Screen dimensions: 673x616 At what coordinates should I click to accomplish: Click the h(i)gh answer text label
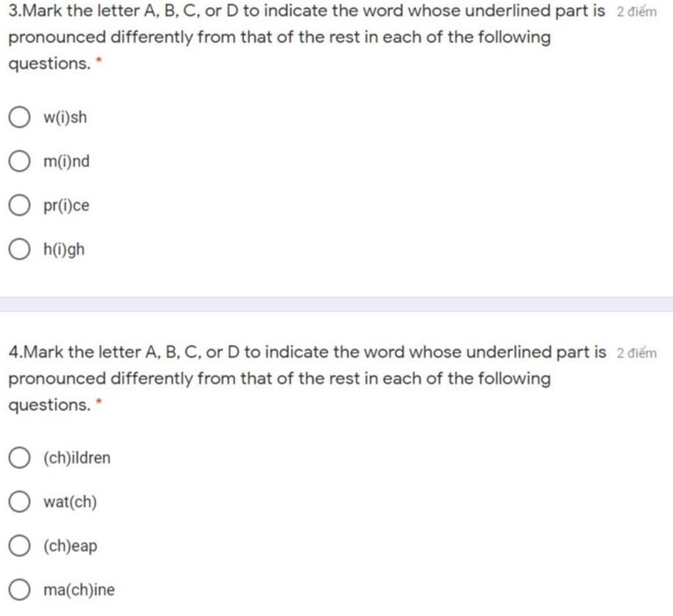64,250
